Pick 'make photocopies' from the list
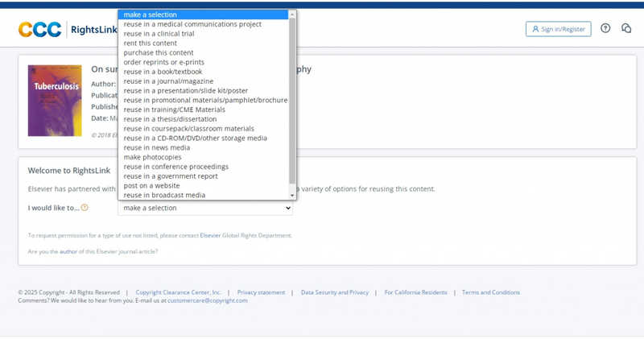This screenshot has width=644, height=339. pos(152,157)
